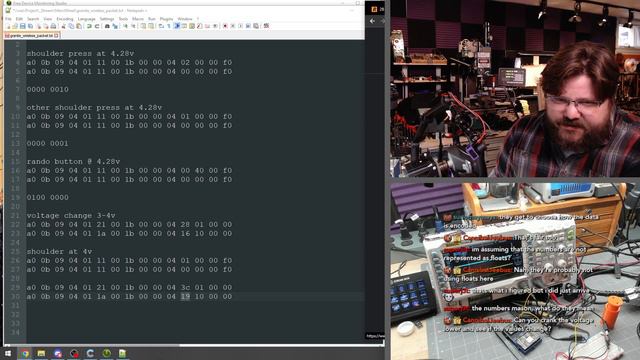640x360 pixels.
Task: Click the Cut scissors icon
Action: pyautogui.click(x=63, y=26)
